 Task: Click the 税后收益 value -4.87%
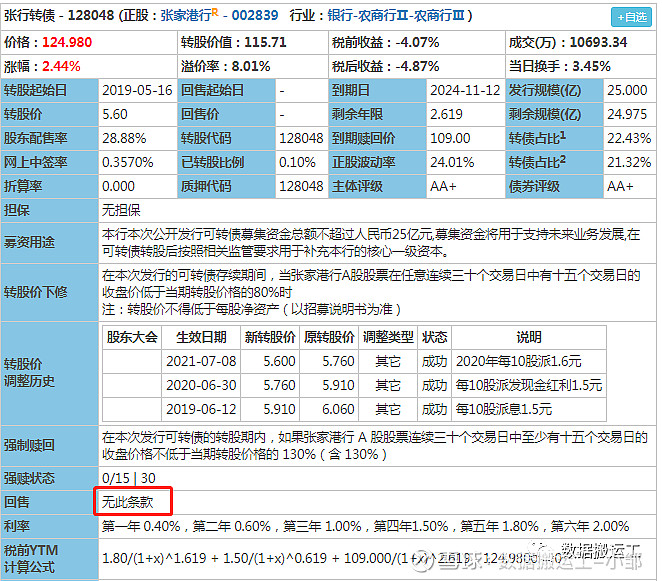tap(417, 66)
